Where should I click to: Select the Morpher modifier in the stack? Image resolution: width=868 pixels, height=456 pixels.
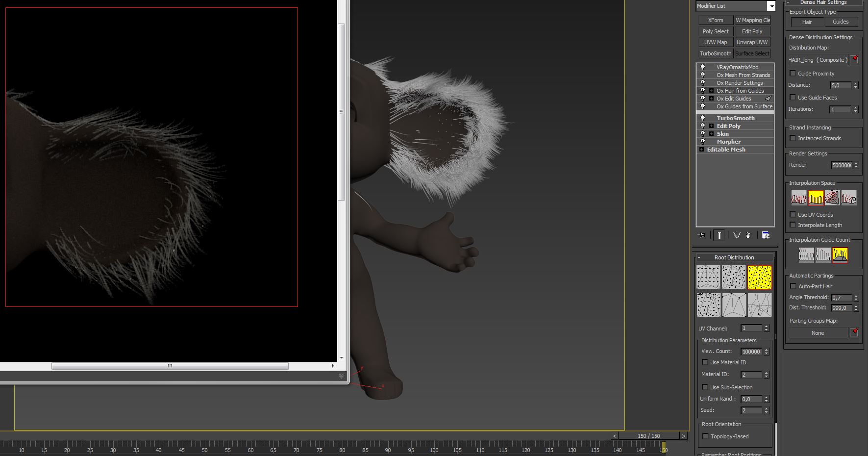728,142
